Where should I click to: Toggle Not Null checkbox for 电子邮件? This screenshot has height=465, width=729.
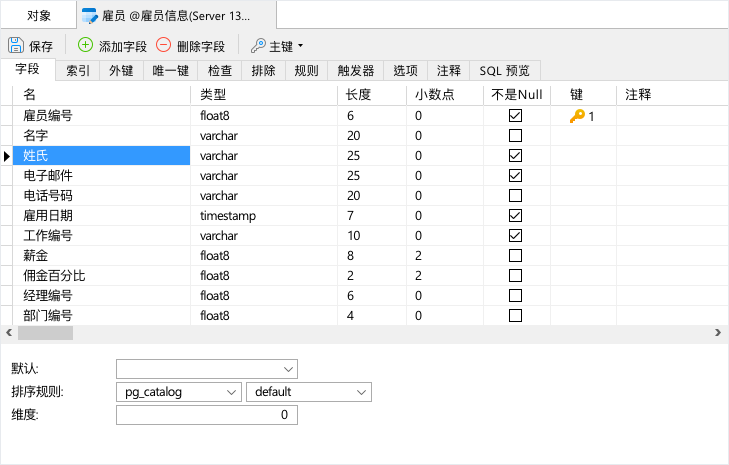515,175
